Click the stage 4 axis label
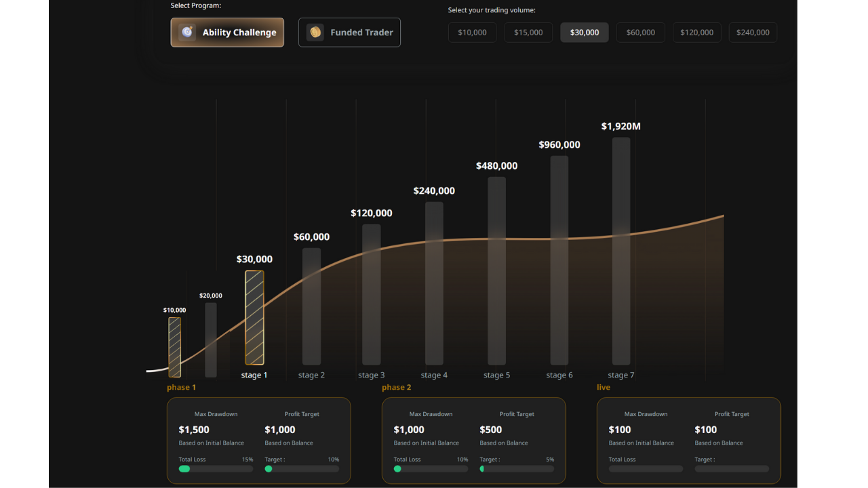868x488 pixels. tap(434, 375)
